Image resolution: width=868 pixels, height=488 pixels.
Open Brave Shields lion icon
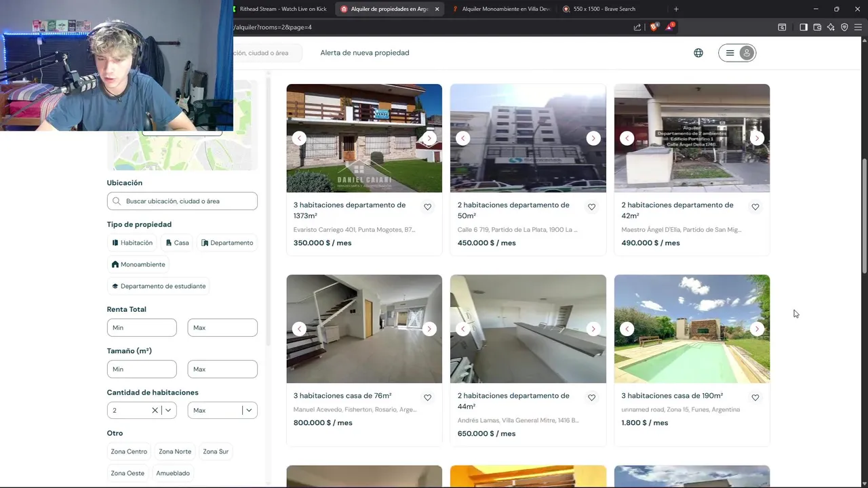(654, 27)
